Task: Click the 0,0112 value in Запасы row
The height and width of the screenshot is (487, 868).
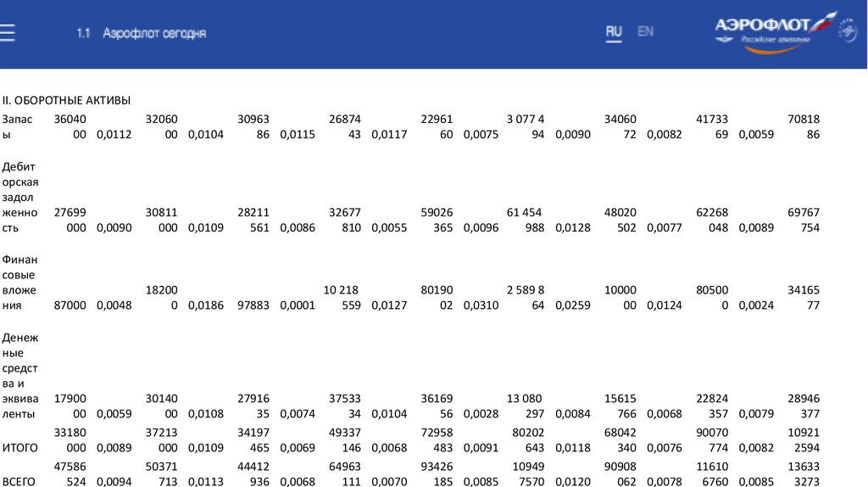Action: 114,134
